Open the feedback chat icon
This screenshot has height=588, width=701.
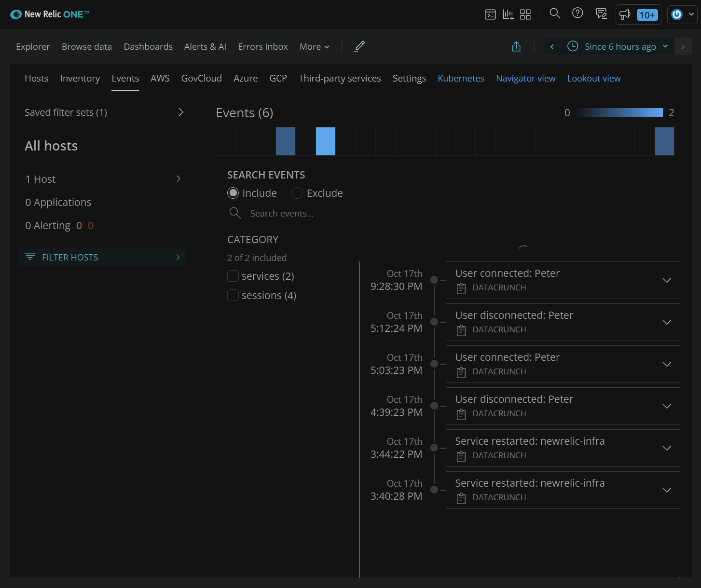tap(601, 14)
